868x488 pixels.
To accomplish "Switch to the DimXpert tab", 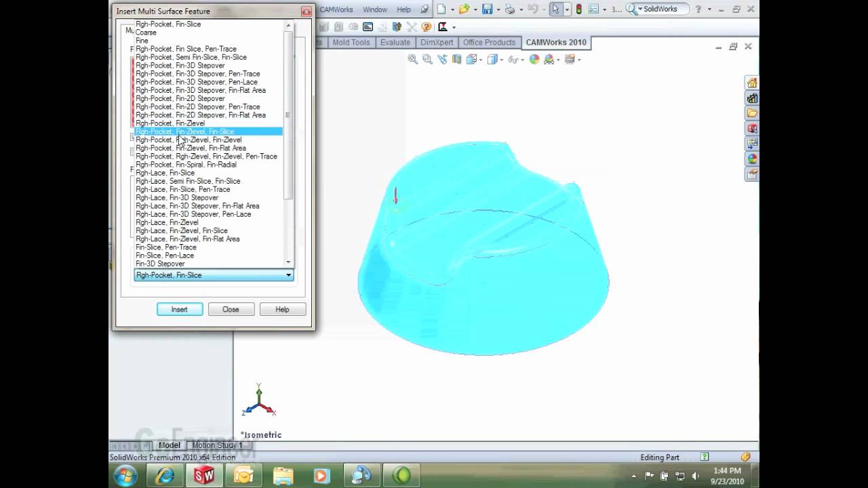I will [436, 42].
